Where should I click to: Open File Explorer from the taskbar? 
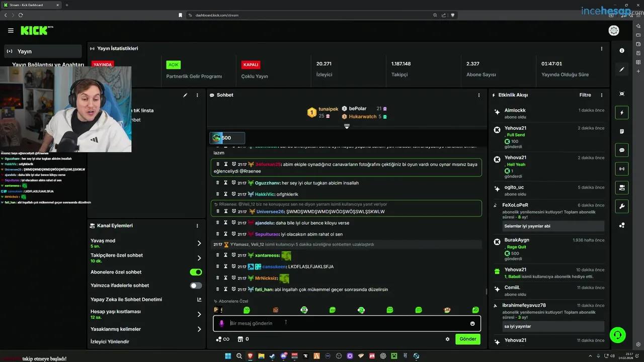[x=261, y=356]
